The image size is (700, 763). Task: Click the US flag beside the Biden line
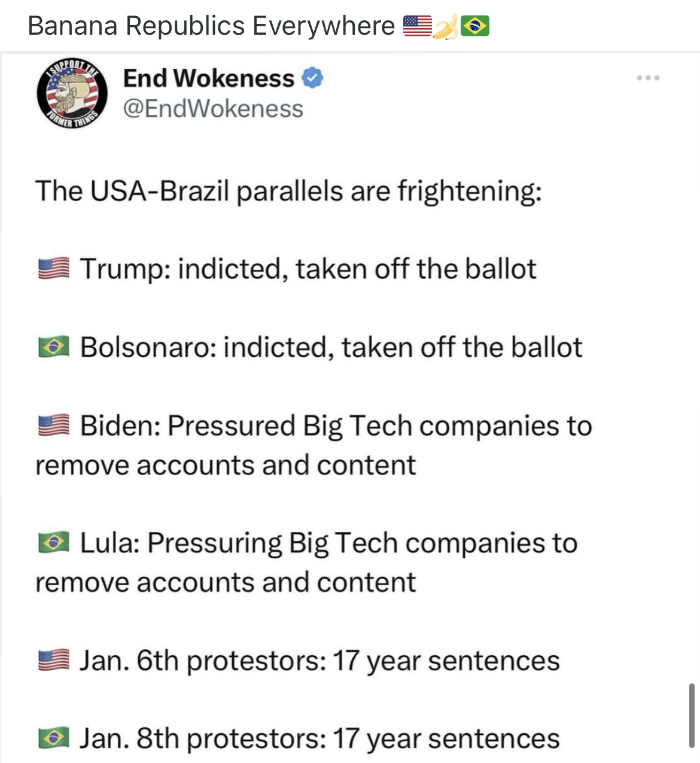(x=54, y=426)
